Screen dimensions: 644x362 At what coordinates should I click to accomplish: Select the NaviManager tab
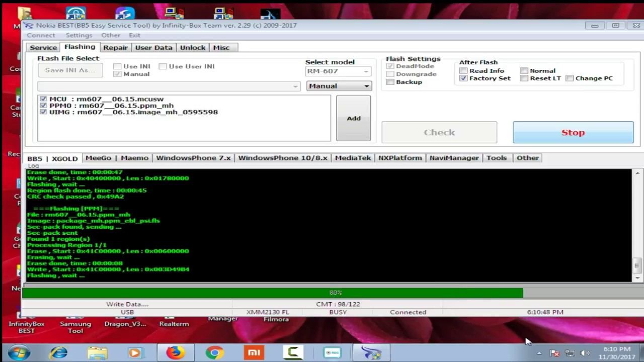pyautogui.click(x=454, y=158)
